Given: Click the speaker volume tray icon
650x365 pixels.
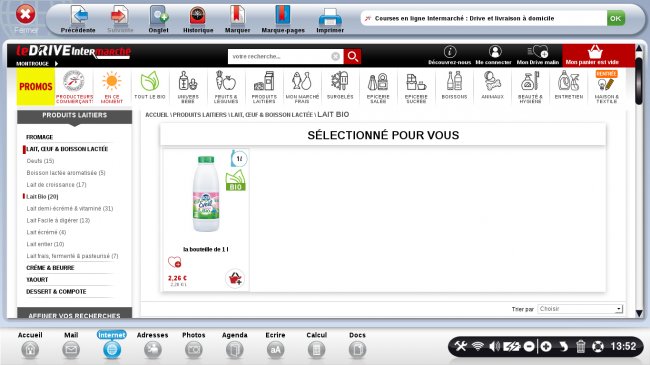Looking at the screenshot, I should [x=494, y=346].
